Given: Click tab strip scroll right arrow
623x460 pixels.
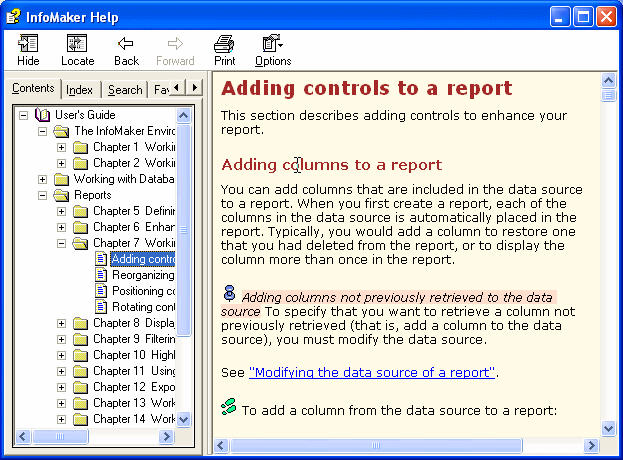Looking at the screenshot, I should click(x=194, y=87).
